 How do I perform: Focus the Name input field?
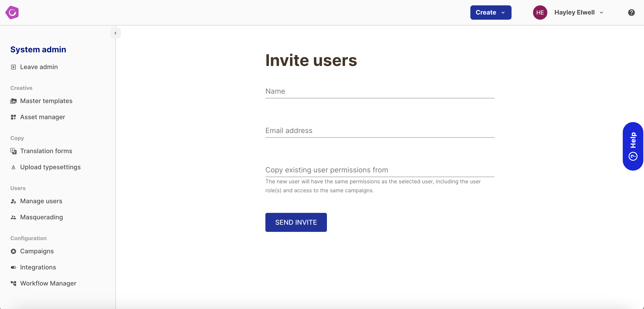[x=380, y=91]
